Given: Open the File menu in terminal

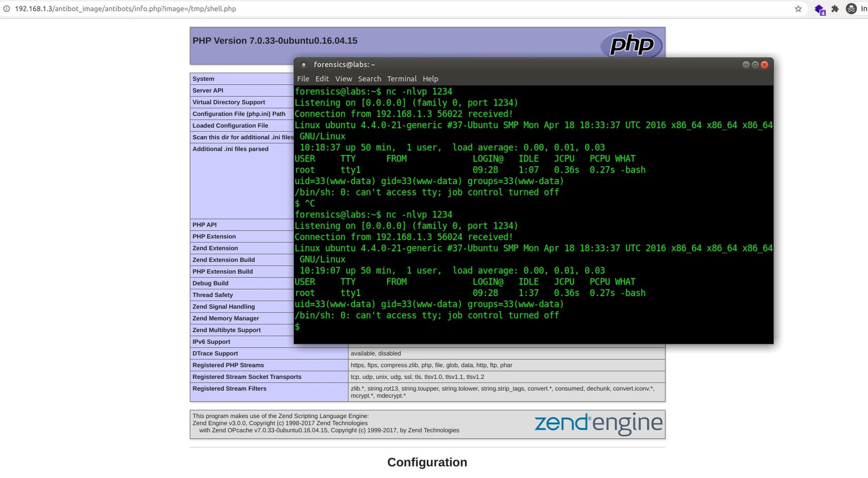Looking at the screenshot, I should coord(303,79).
